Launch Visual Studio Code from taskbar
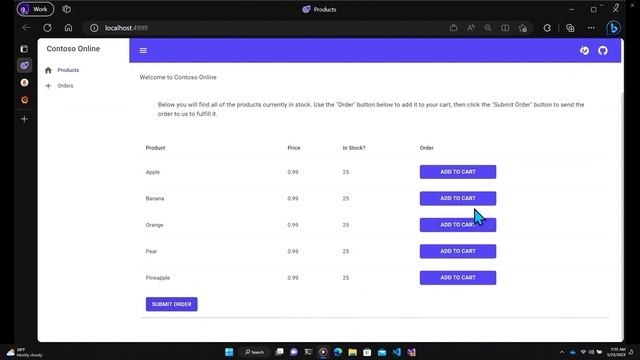The image size is (640, 360). tap(397, 352)
